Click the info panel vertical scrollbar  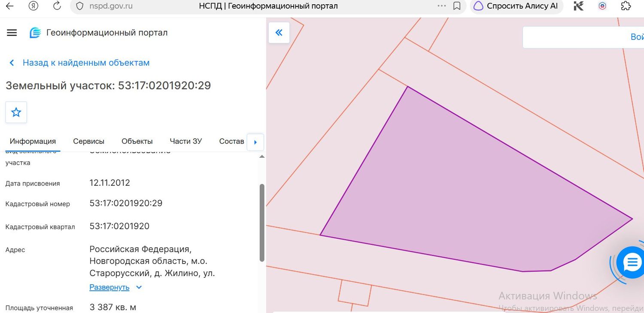tap(262, 222)
